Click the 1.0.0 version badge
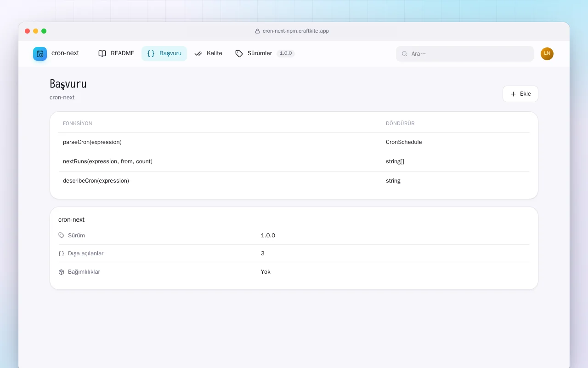This screenshot has height=368, width=588. pos(286,53)
